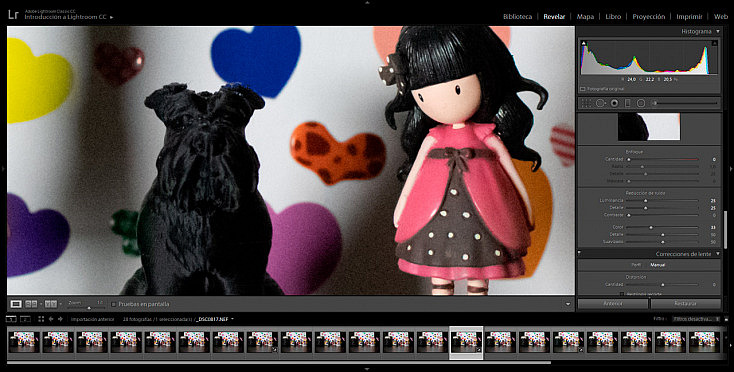Screen dimensions: 734x372
Task: Select the first filmstrip thumbnail
Action: point(23,342)
